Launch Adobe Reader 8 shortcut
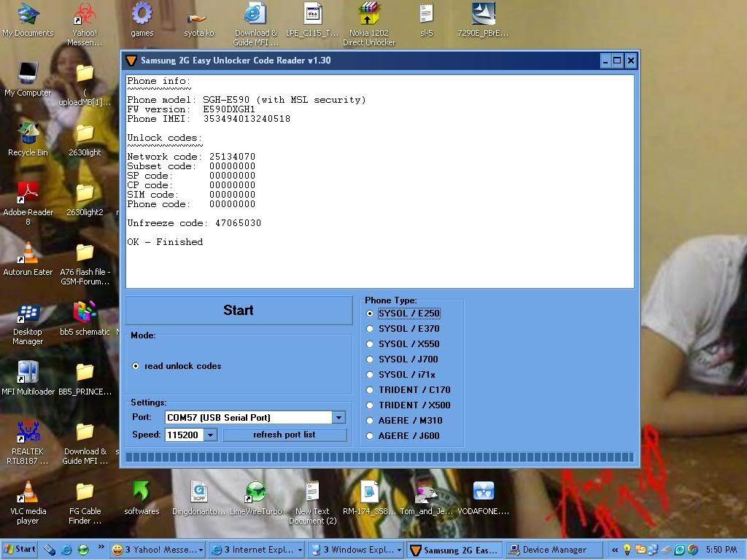 click(x=28, y=203)
